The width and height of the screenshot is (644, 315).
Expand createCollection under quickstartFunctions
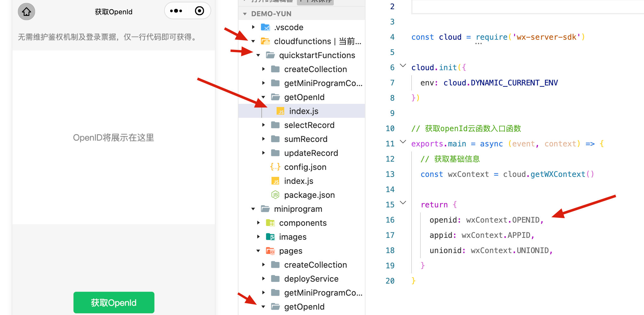tap(263, 69)
